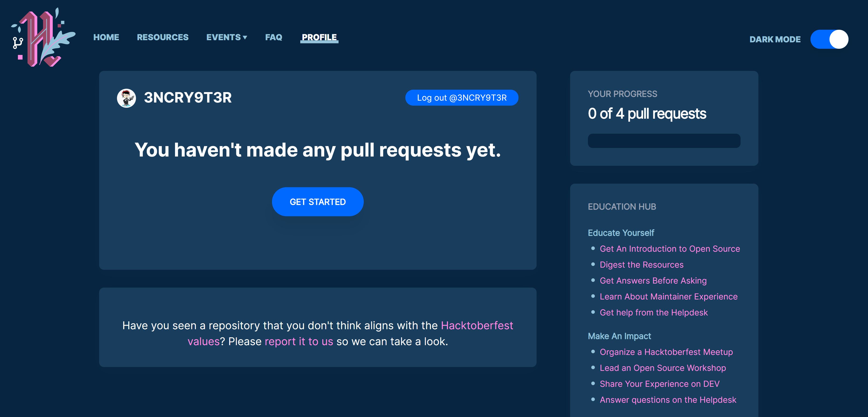Toggle the Dark Mode switch
This screenshot has height=417, width=868.
click(x=829, y=39)
